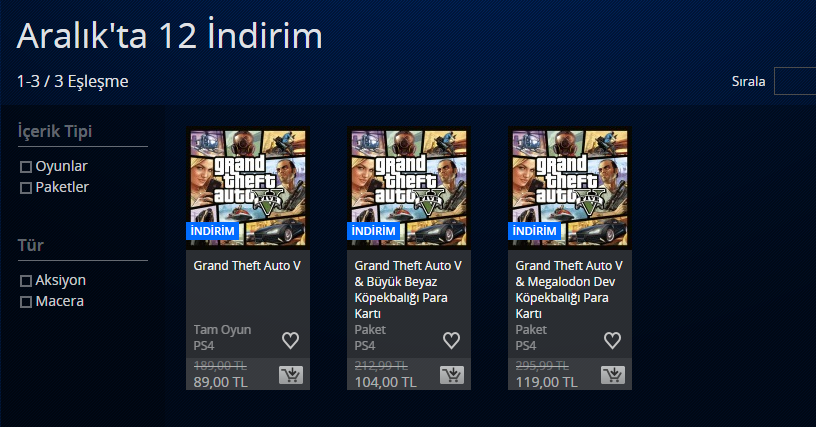
Task: Tick the Macera genre checkbox
Action: point(26,302)
